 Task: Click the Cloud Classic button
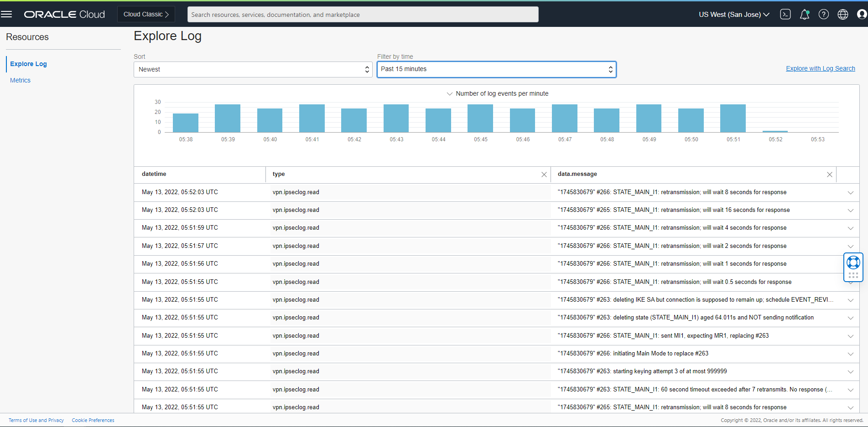pyautogui.click(x=146, y=15)
